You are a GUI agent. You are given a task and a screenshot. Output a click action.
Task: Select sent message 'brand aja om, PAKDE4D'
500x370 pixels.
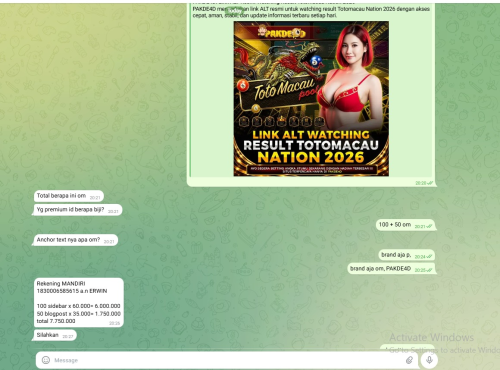coord(391,269)
